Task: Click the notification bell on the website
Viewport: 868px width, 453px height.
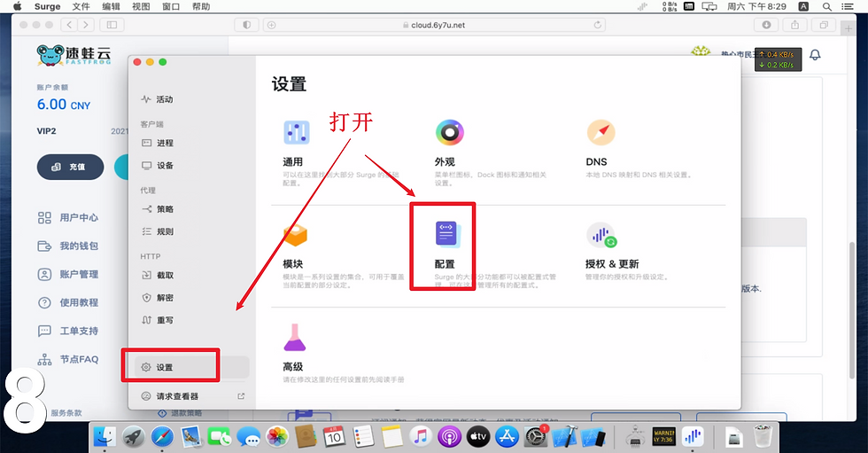Action: point(815,55)
